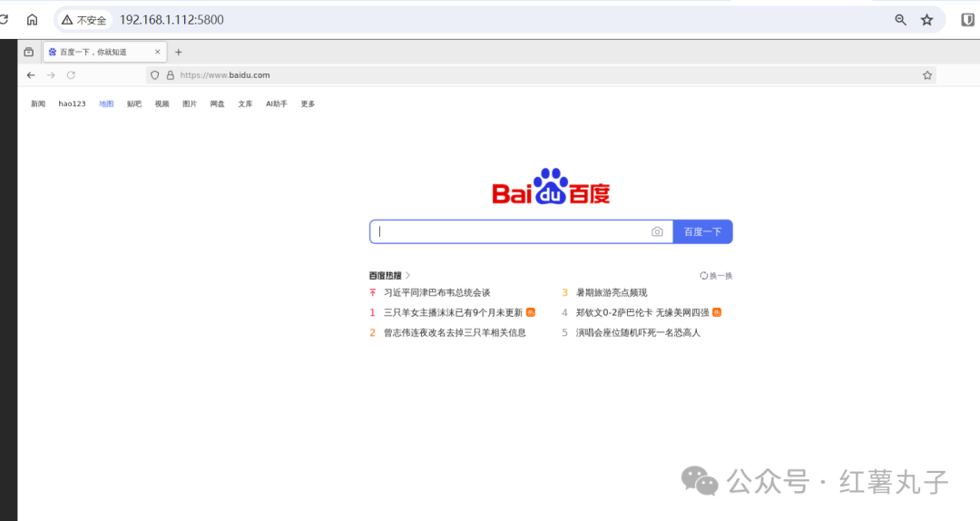Open the 暑期旅游亮点频现 hot search link

click(x=612, y=292)
